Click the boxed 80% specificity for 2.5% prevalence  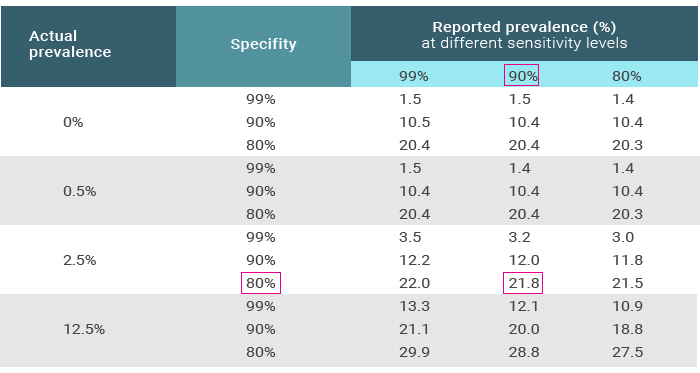click(x=261, y=283)
